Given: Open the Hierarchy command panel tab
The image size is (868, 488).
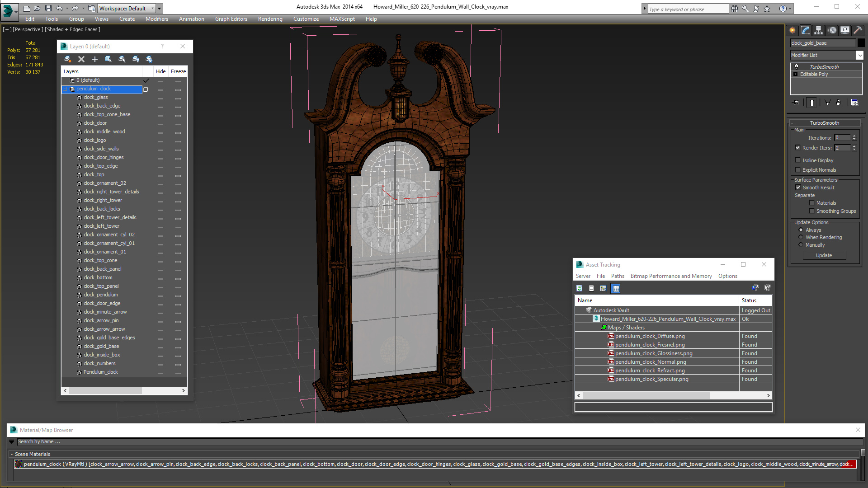Looking at the screenshot, I should coord(819,30).
